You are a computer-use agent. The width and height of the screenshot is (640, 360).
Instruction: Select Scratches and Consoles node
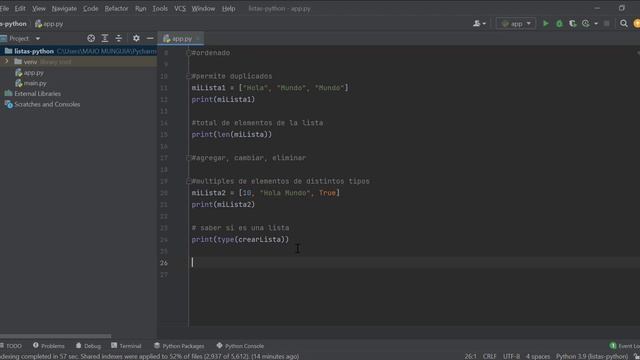coord(47,104)
